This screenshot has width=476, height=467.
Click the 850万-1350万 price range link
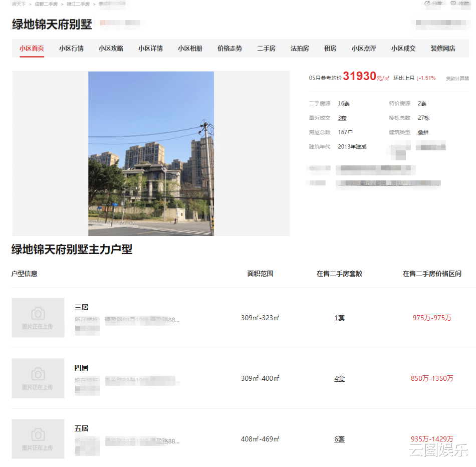(432, 378)
